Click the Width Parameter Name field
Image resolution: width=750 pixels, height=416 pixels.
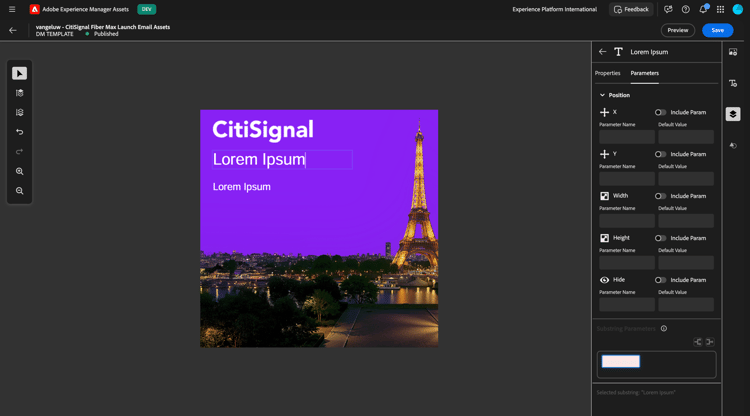pos(627,220)
